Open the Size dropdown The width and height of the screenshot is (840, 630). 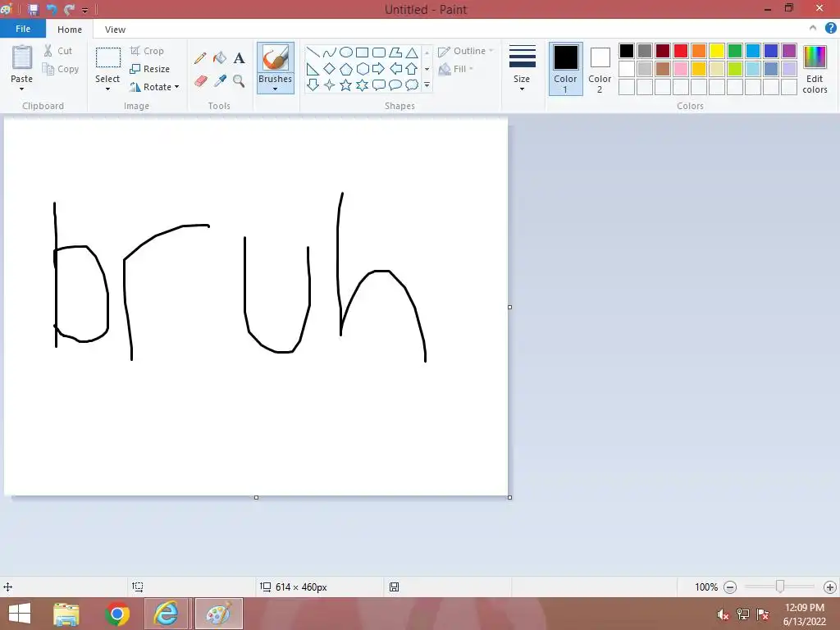click(x=522, y=68)
